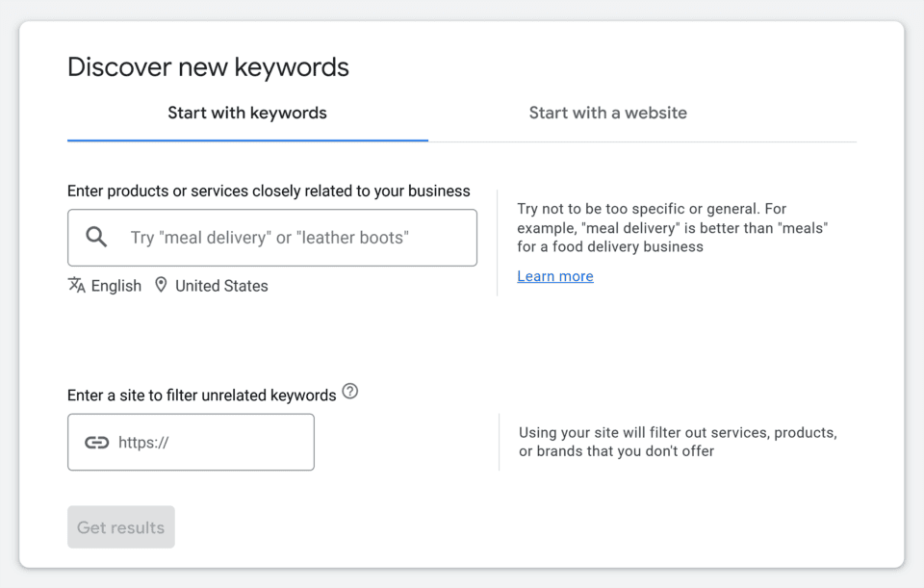Click the question mark help icon

pyautogui.click(x=350, y=392)
